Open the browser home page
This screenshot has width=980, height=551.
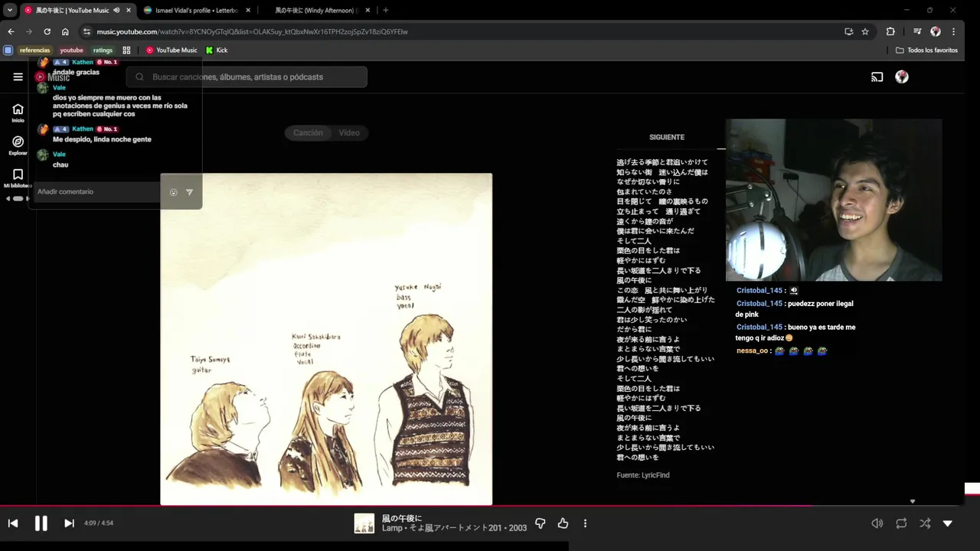click(65, 31)
